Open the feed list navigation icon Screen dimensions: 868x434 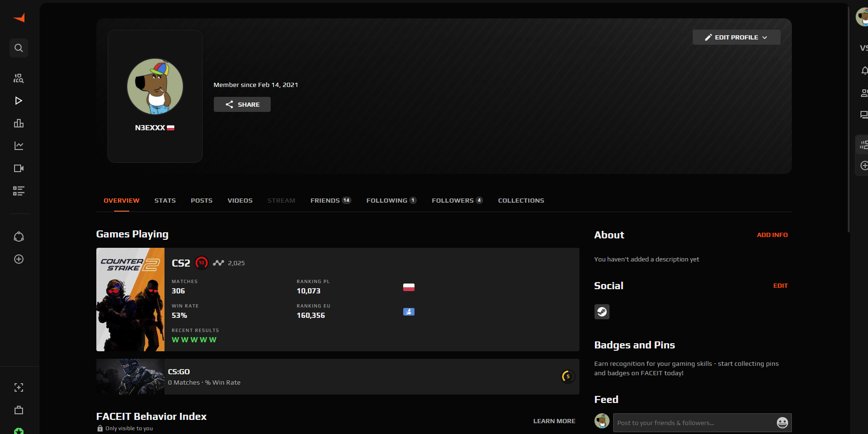pos(19,191)
